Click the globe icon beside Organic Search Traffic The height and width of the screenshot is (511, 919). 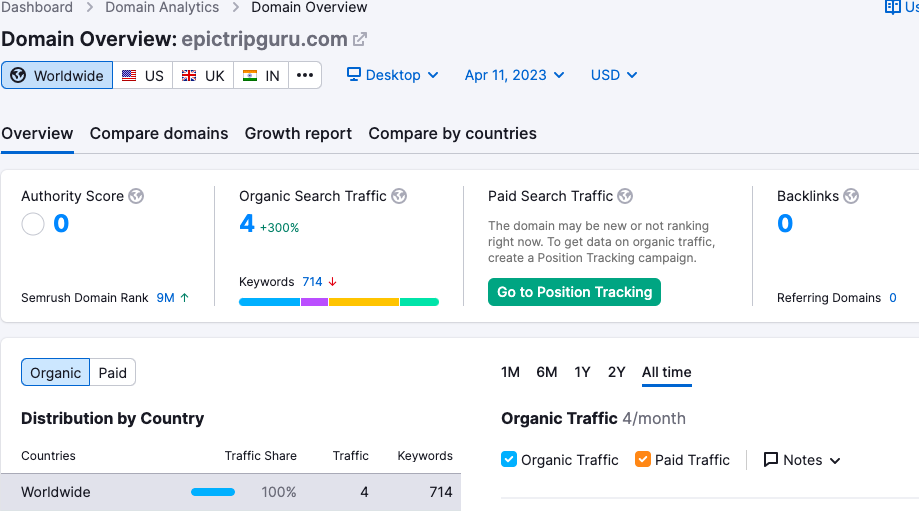pos(399,196)
